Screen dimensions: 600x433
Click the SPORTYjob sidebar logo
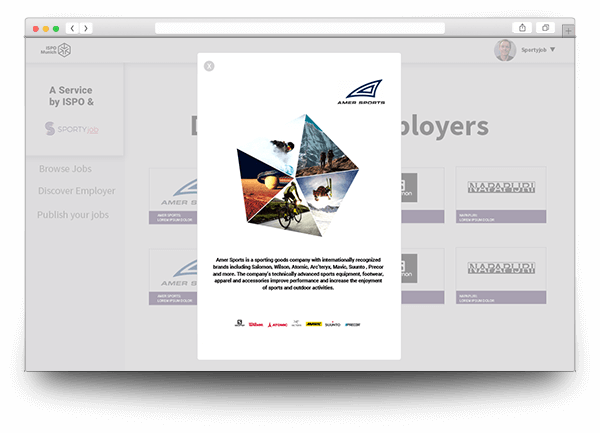pyautogui.click(x=72, y=129)
